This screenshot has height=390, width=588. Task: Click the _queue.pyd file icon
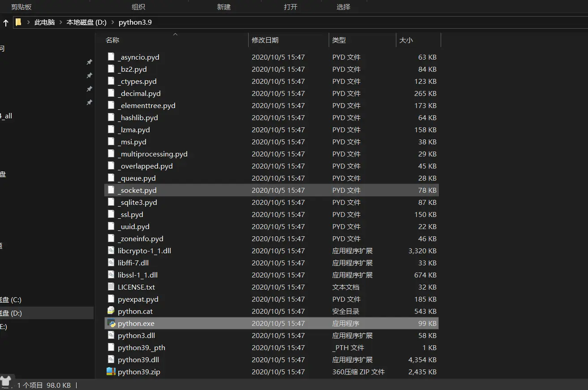pos(111,178)
